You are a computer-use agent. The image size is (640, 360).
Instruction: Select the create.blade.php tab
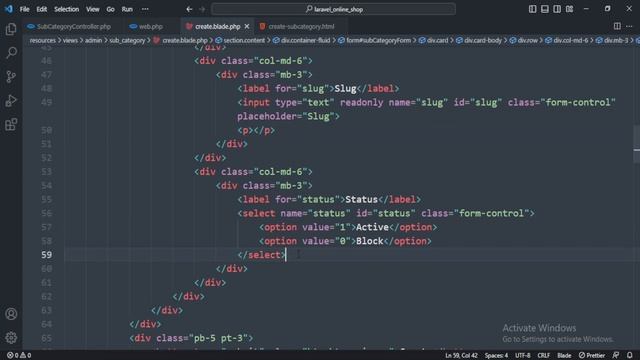click(x=217, y=26)
